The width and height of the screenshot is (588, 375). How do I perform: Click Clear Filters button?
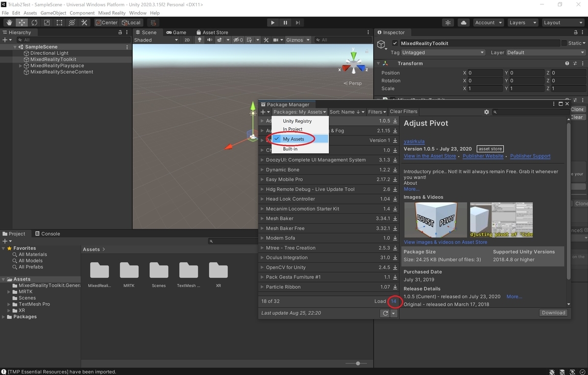(x=403, y=112)
